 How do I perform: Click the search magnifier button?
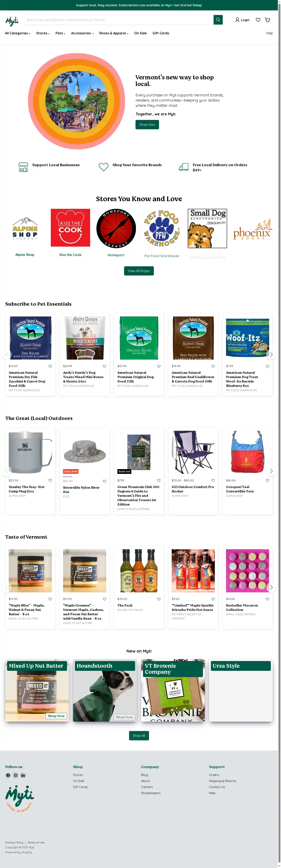pos(218,20)
